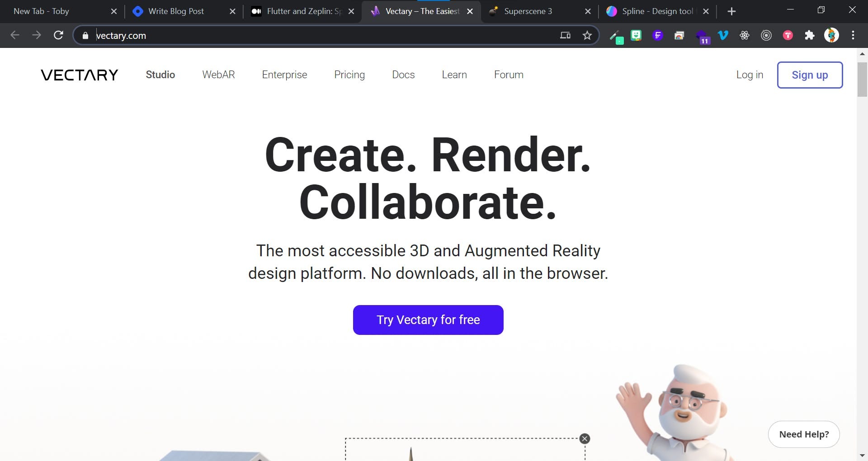Go forward using the browser arrow
Screen dimensions: 868x461
37,35
